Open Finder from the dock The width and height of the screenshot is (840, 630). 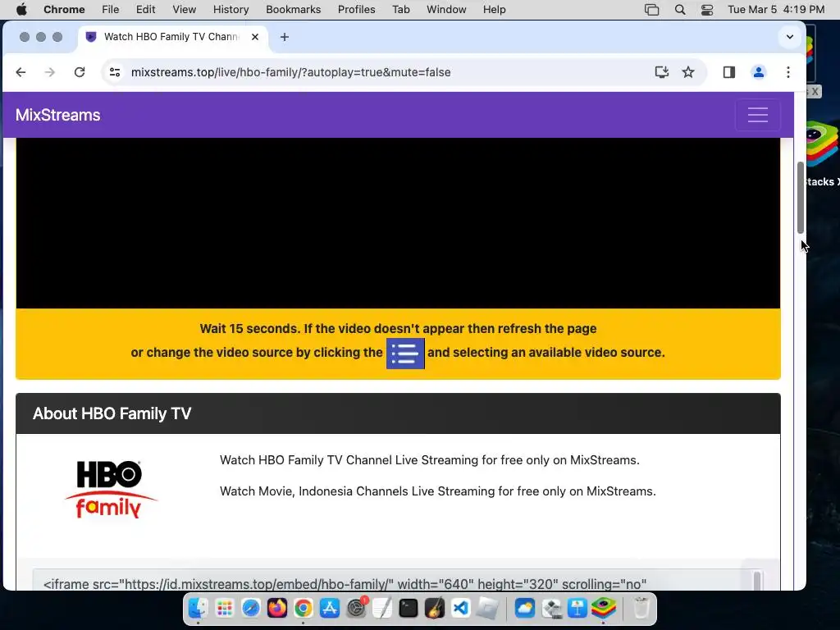[198, 608]
